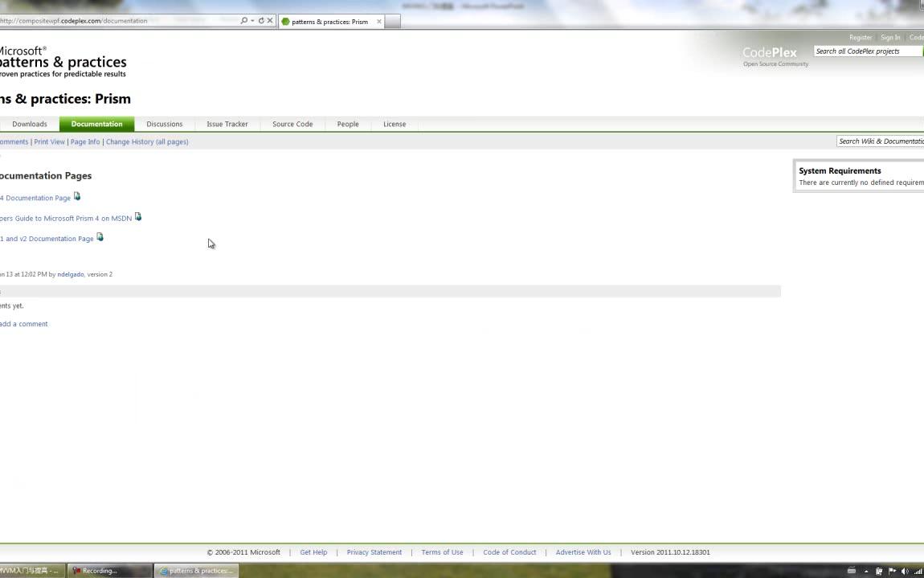The image size is (924, 578).
Task: Click external icon next to v2 Documentation Page
Action: 100,237
